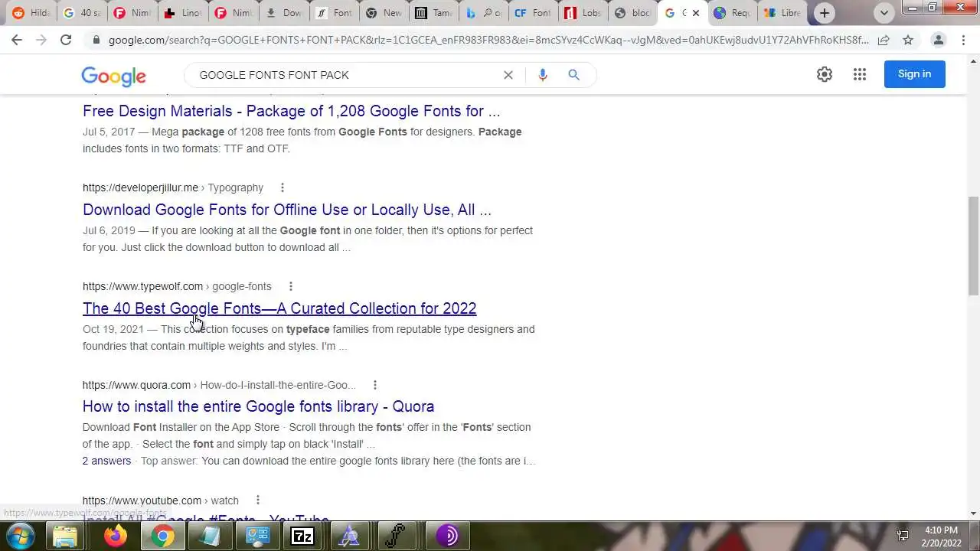This screenshot has height=551, width=980.
Task: Open 'Free Design Materials - Package of 1,208' result
Action: (x=291, y=111)
